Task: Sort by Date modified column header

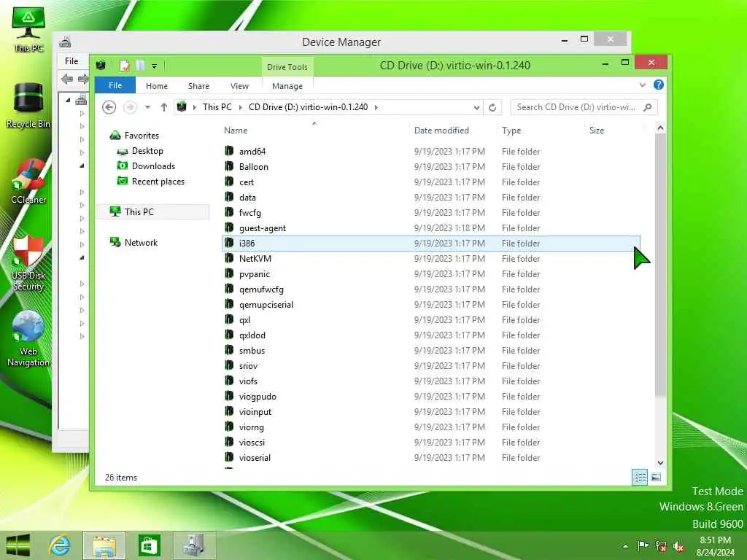Action: (441, 130)
